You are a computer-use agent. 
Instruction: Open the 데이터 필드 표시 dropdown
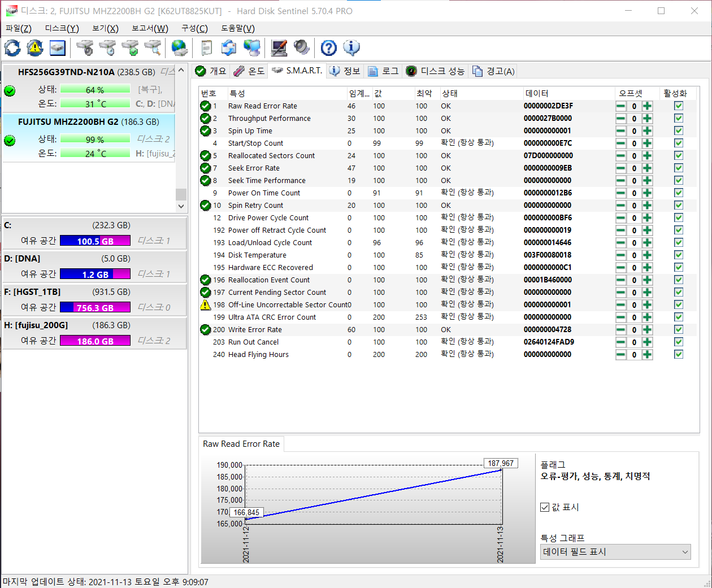615,552
